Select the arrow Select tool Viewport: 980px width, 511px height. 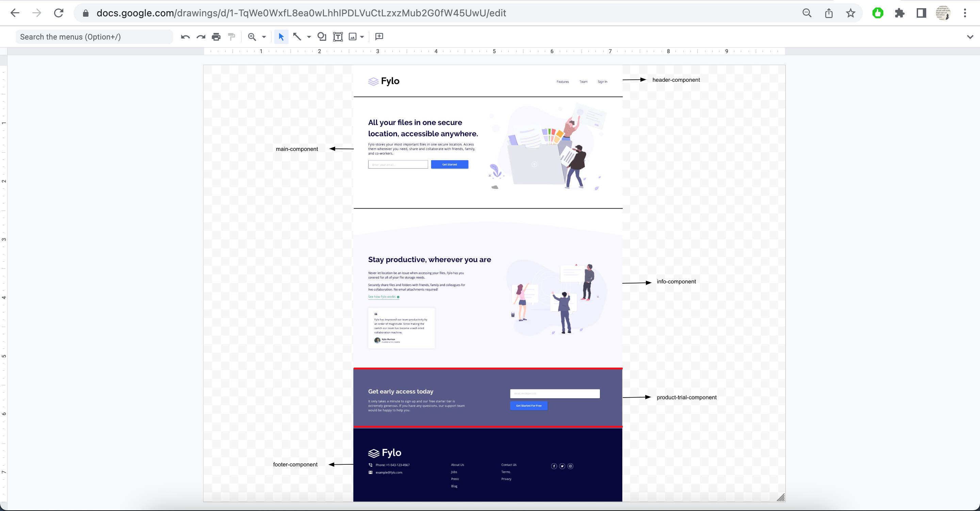tap(281, 37)
